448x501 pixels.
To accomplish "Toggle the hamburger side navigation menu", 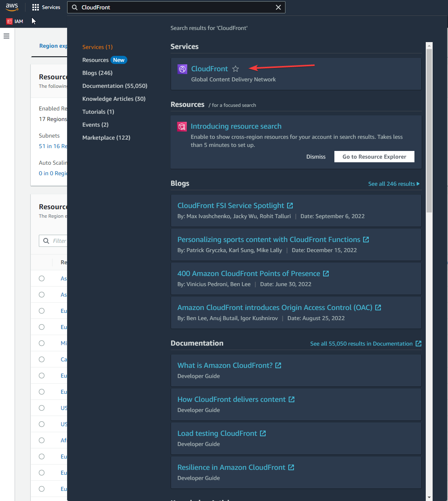I will tap(6, 36).
